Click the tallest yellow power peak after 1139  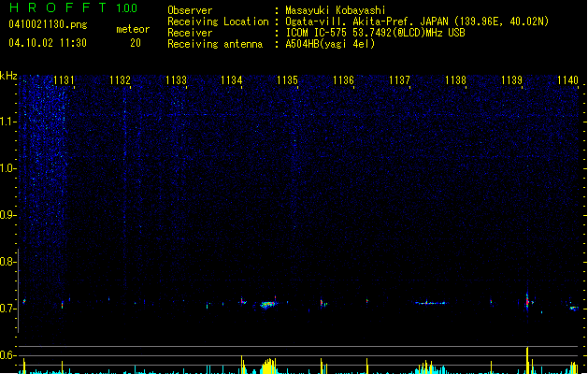tap(527, 360)
